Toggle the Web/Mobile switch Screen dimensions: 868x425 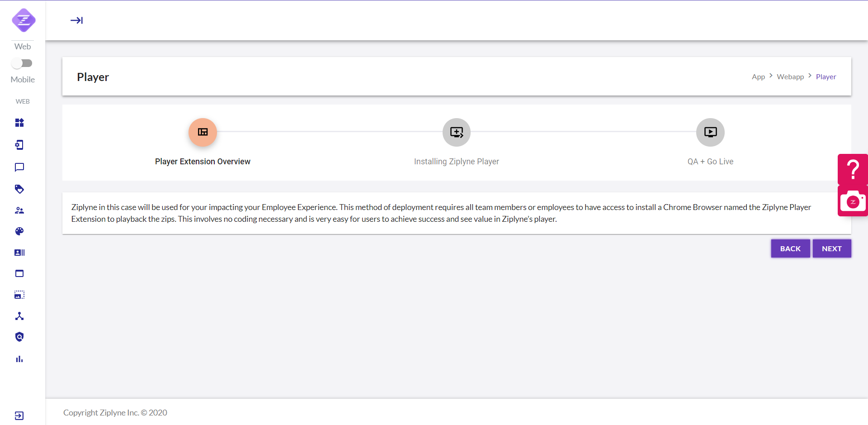[x=22, y=63]
